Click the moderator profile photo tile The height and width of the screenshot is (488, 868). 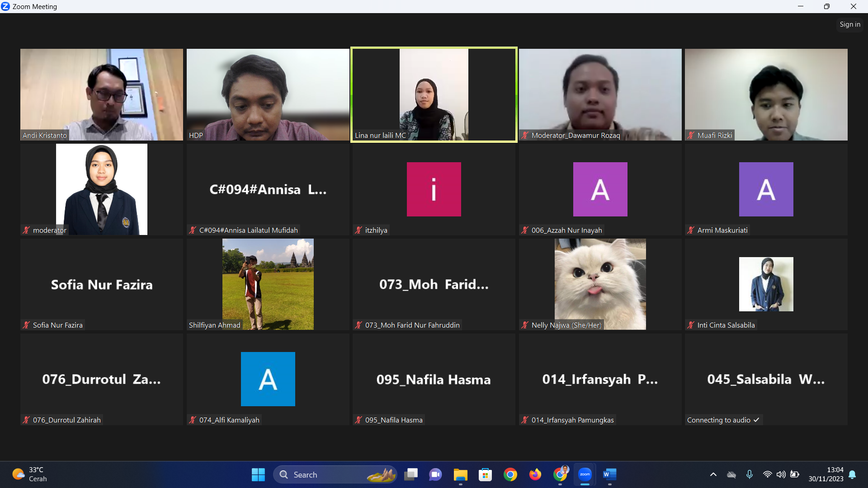pyautogui.click(x=102, y=189)
